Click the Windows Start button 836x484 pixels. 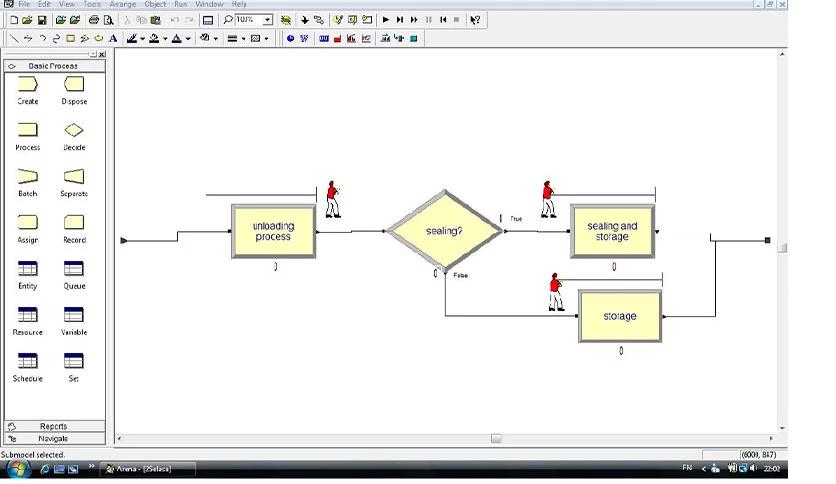17,468
